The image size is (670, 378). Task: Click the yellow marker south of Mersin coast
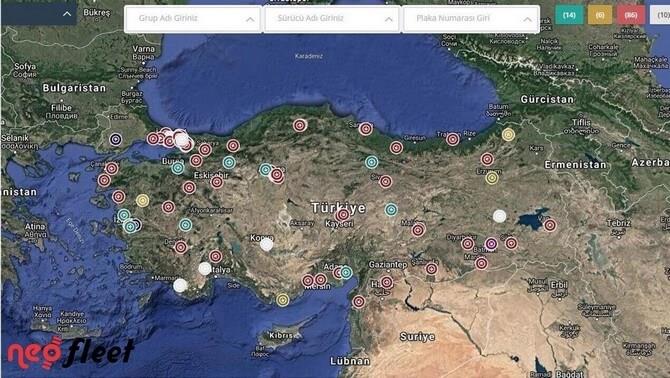[282, 299]
